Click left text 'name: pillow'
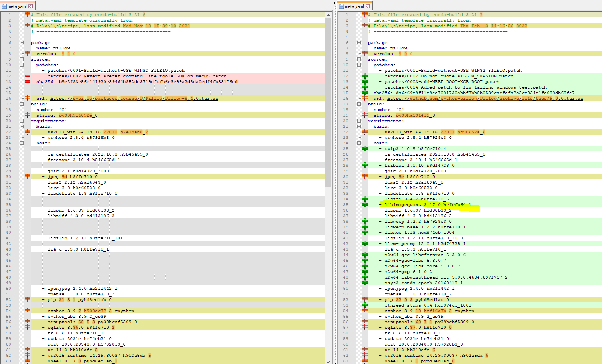Image resolution: width=602 pixels, height=364 pixels. (53, 48)
